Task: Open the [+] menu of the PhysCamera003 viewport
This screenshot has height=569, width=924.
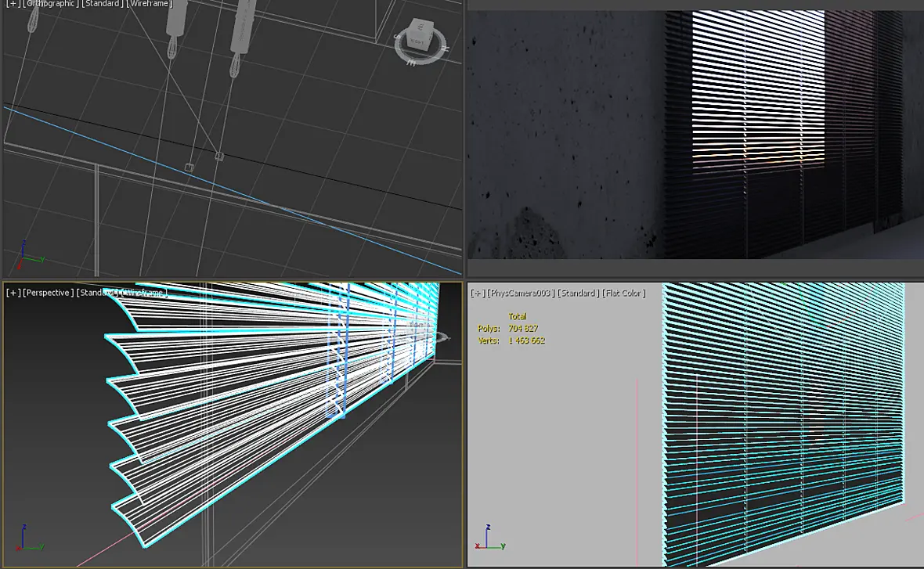Action: point(478,293)
